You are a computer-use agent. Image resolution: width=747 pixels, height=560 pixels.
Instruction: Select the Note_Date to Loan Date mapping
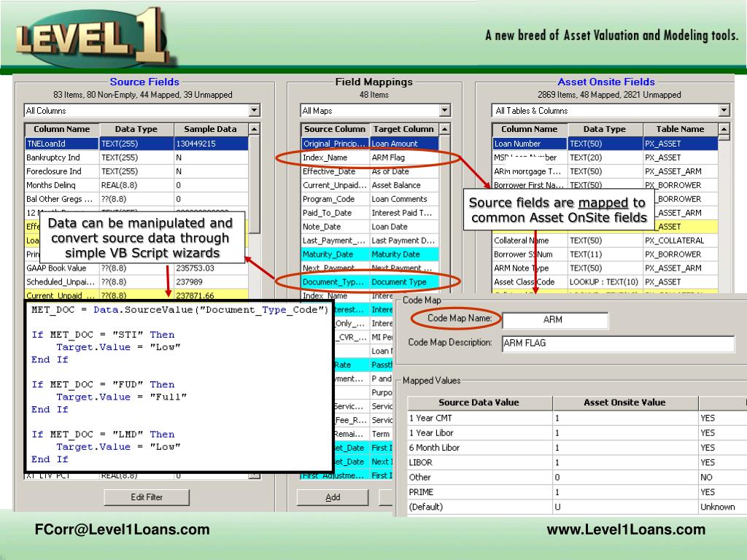tap(370, 227)
